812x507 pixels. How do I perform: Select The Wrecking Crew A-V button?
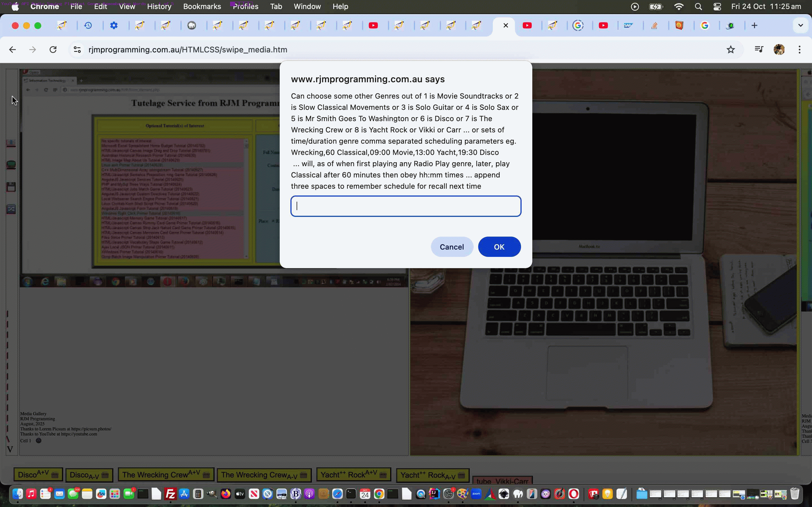264,475
